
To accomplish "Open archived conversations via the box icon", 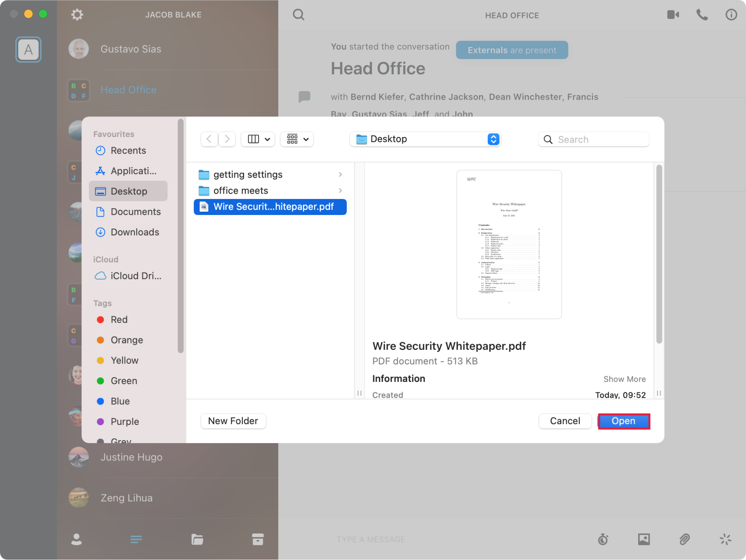I will (257, 539).
